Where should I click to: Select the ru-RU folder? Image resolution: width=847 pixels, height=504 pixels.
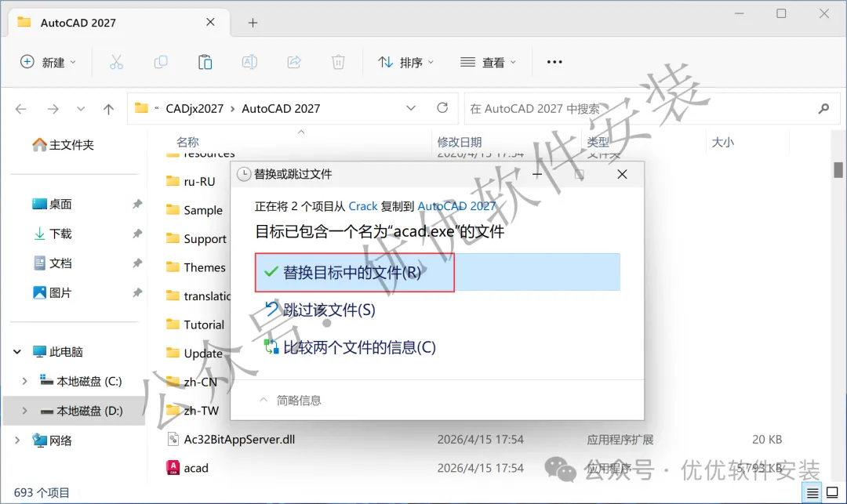(x=191, y=181)
